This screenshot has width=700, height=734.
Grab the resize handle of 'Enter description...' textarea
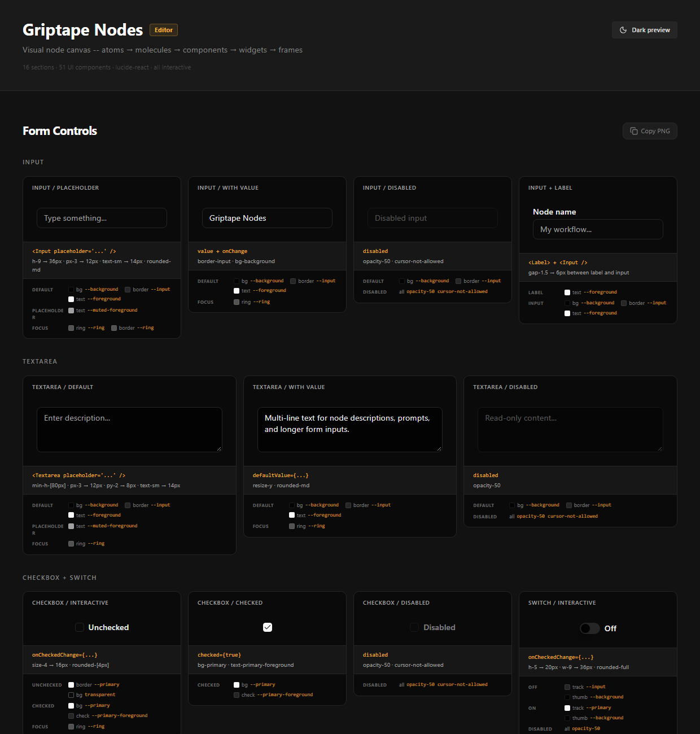(219, 449)
